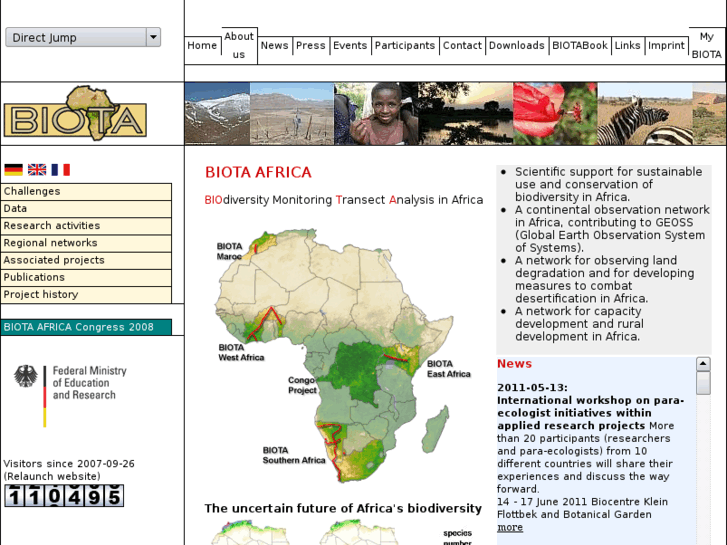This screenshot has width=727, height=545.
Task: Click 'Visitors since 2007-09-26' text
Action: click(x=69, y=463)
